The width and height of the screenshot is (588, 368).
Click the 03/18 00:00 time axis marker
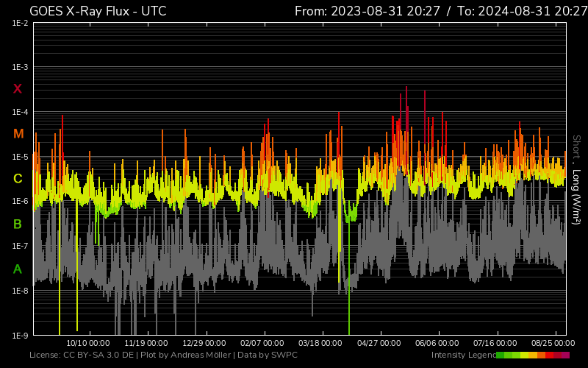point(320,343)
